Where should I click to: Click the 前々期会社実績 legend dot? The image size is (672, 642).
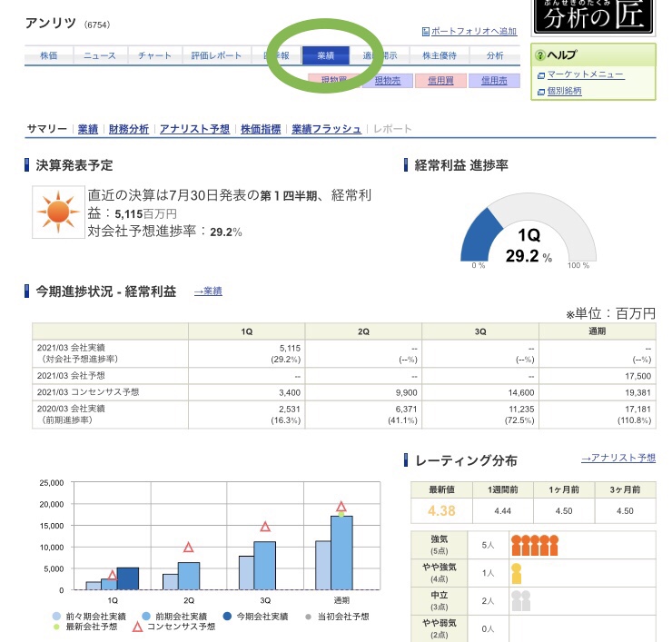click(x=56, y=617)
